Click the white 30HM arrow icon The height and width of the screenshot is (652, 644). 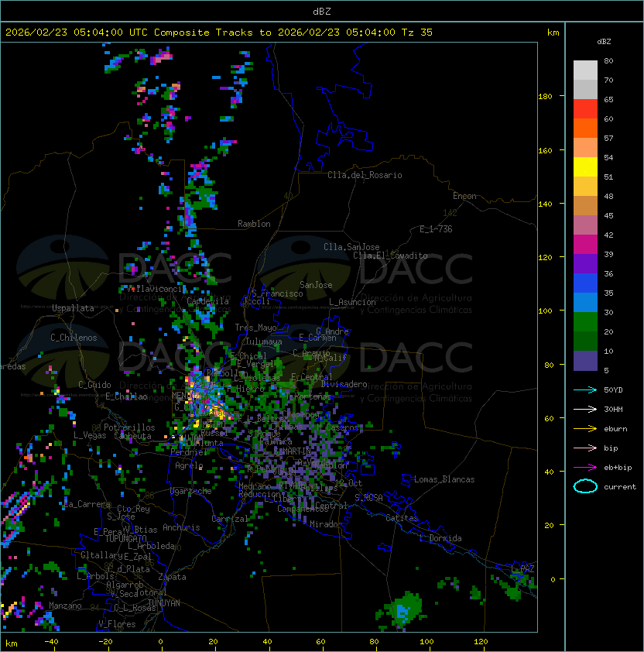pyautogui.click(x=585, y=409)
